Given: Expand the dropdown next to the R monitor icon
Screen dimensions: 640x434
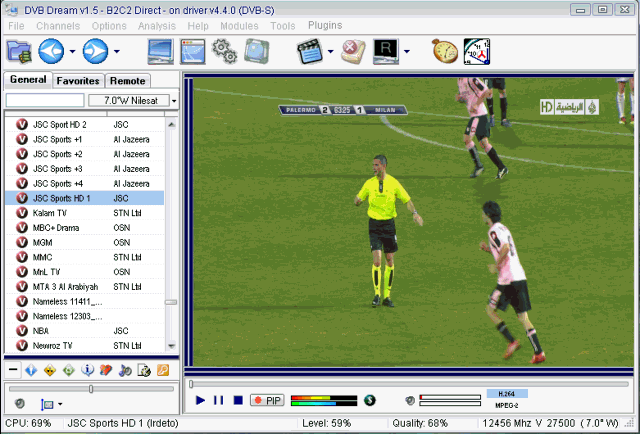Looking at the screenshot, I should pyautogui.click(x=407, y=51).
